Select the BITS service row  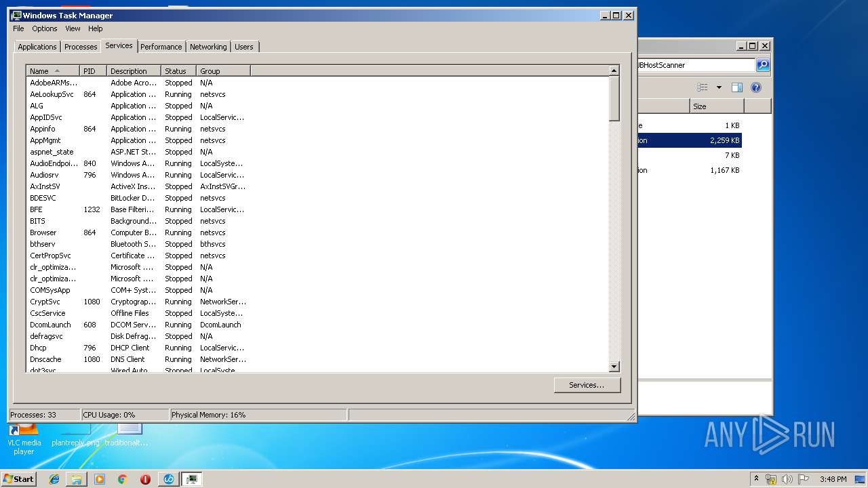[x=317, y=221]
